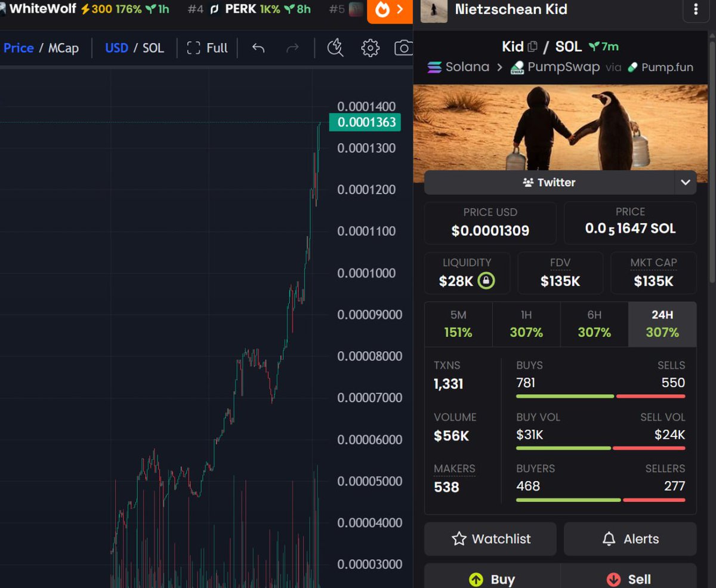
Task: Click the buyers versus sellers ratio bar
Action: click(601, 500)
